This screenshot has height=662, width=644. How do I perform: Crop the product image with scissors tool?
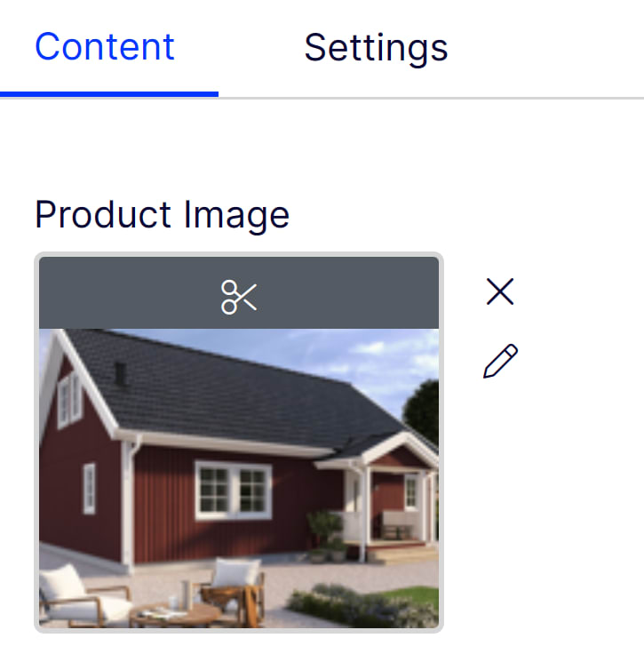tap(239, 297)
